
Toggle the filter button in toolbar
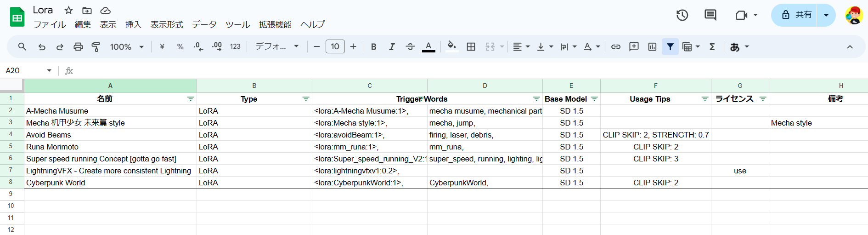(x=670, y=47)
